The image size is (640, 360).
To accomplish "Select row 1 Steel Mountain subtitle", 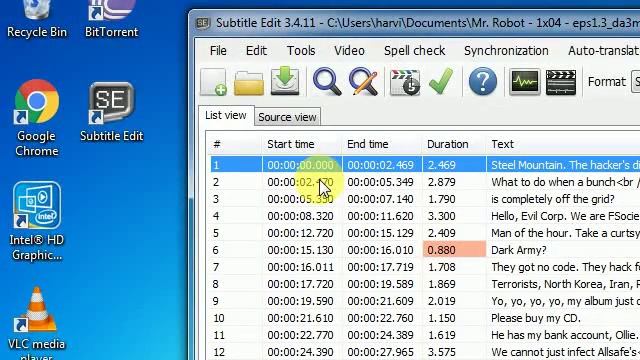I will pyautogui.click(x=424, y=165).
